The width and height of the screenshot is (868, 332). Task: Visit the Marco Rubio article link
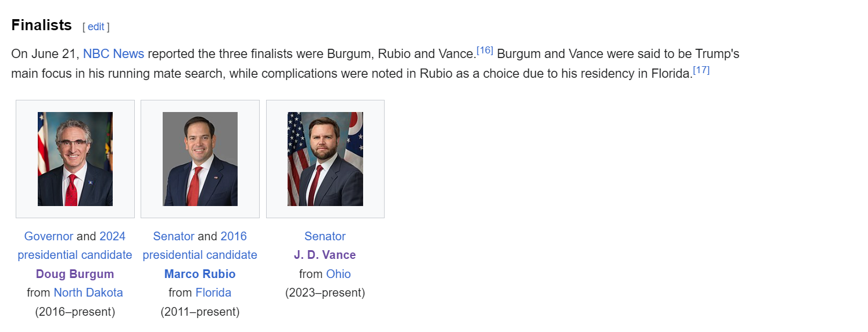coord(200,274)
